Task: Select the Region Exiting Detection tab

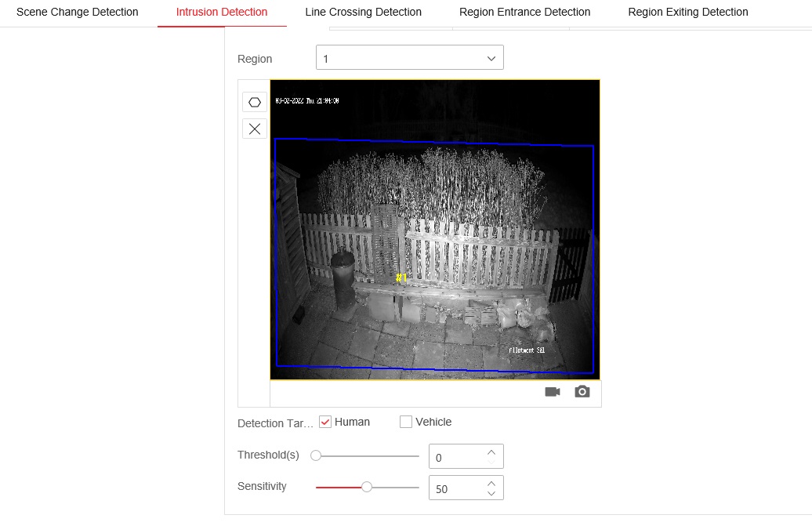Action: pos(687,13)
